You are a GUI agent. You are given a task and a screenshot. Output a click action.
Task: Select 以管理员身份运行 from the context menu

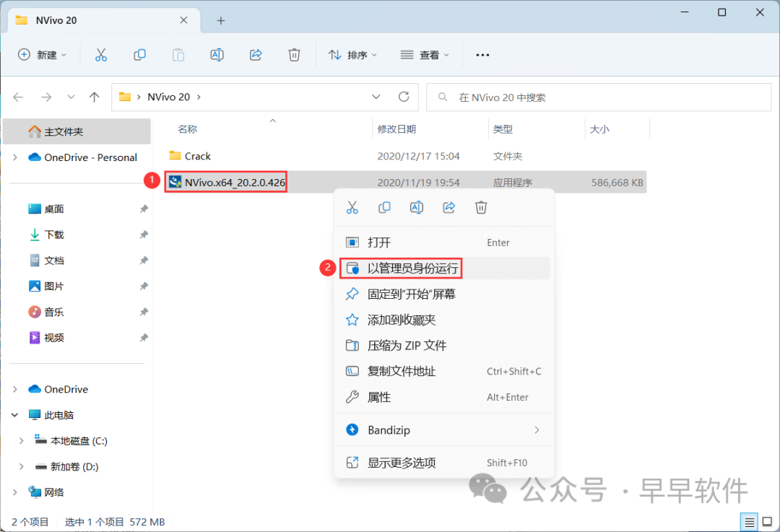coord(412,269)
